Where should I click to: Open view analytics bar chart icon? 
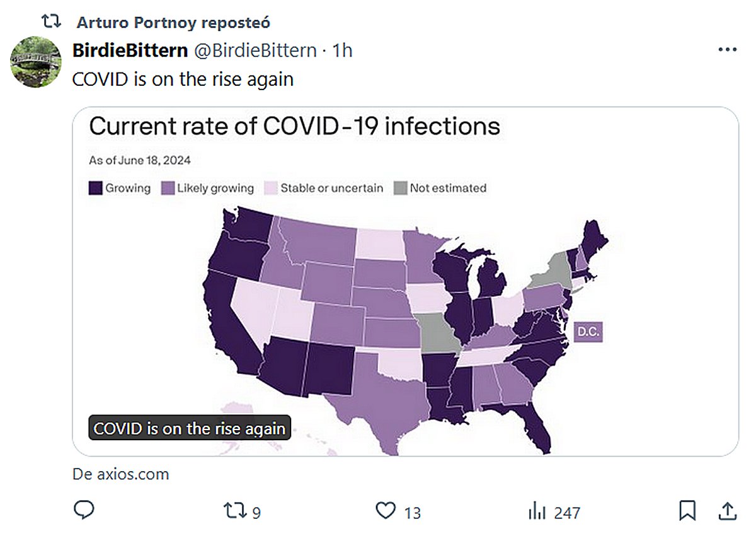pyautogui.click(x=536, y=511)
